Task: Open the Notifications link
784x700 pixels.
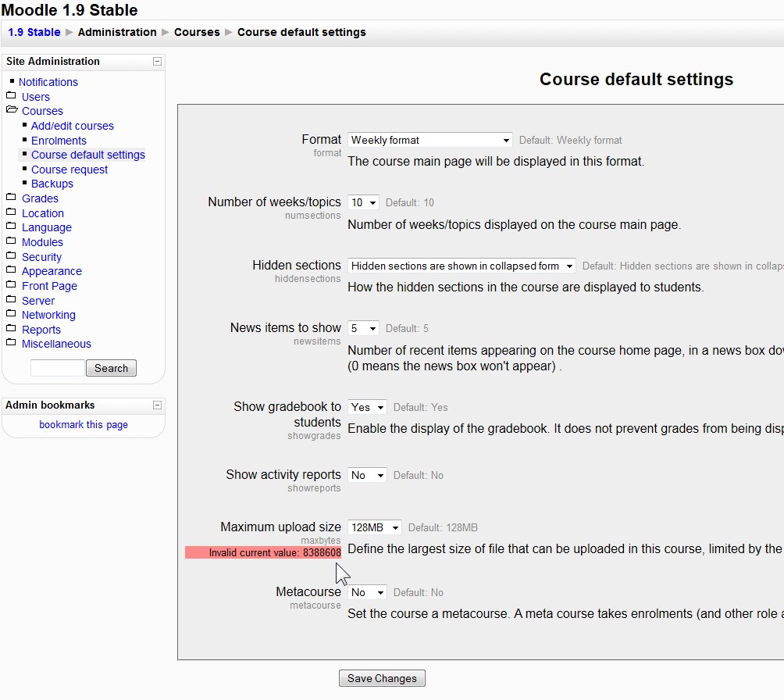Action: coord(48,82)
